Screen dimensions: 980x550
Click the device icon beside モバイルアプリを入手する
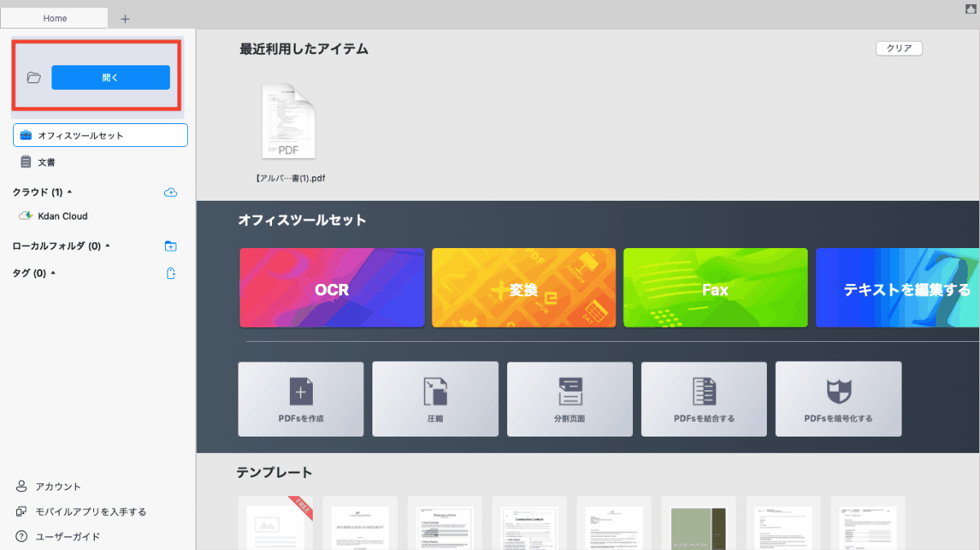[x=22, y=512]
